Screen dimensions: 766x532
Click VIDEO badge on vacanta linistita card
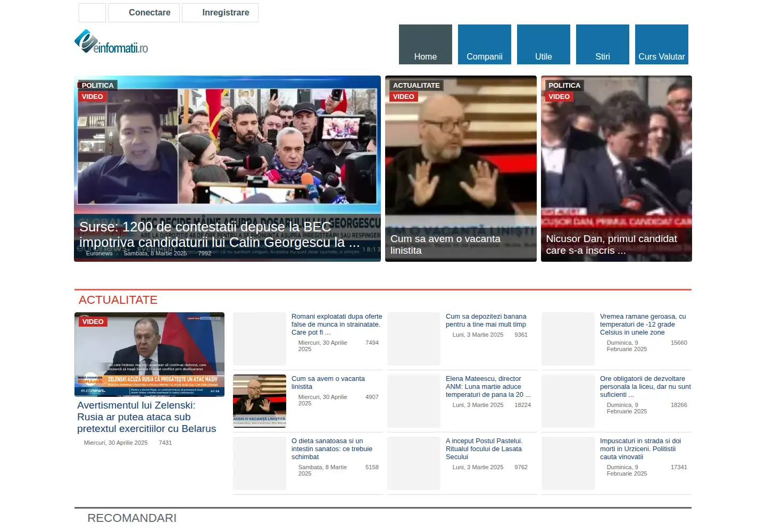[404, 97]
